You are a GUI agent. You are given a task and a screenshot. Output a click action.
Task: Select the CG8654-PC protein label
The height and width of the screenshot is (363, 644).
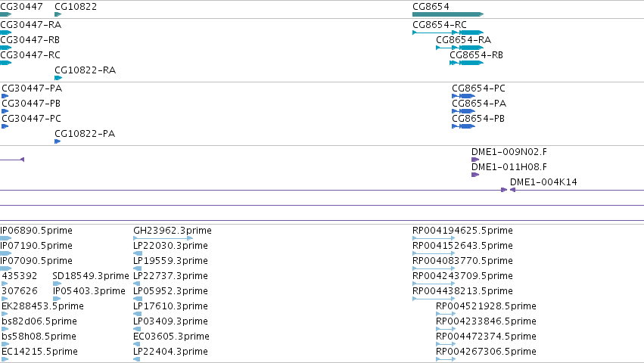point(478,88)
